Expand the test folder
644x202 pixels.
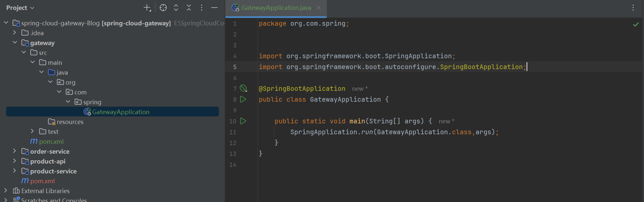pyautogui.click(x=33, y=131)
